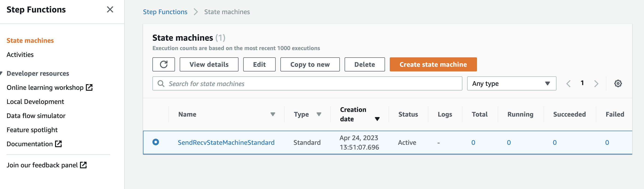This screenshot has height=189, width=644.
Task: Open State machines in sidebar
Action: pos(30,40)
